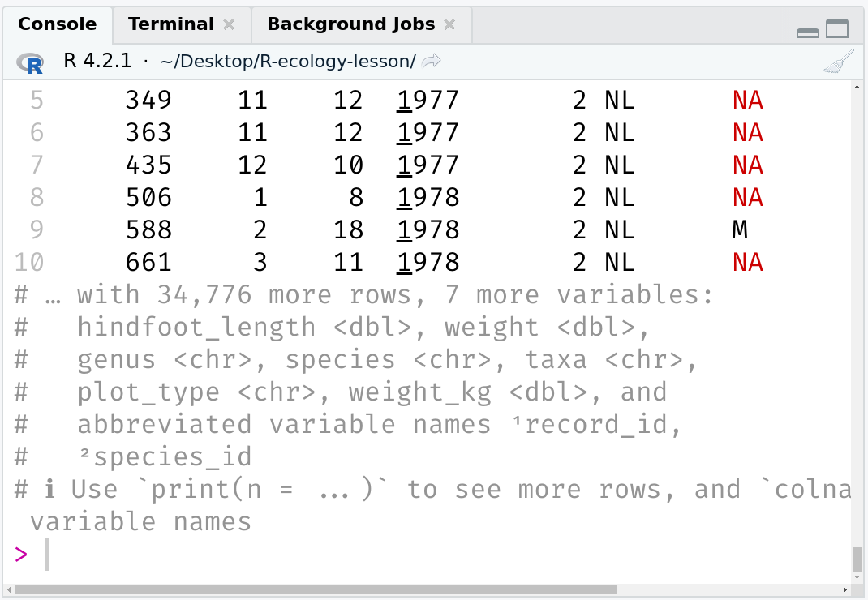Close the Terminal tab

(229, 24)
